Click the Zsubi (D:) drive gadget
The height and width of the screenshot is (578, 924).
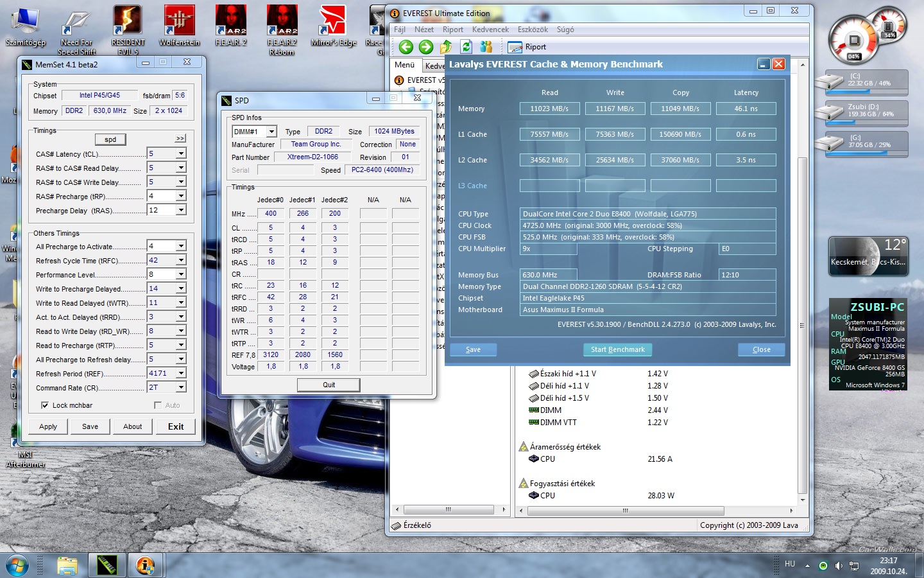click(x=862, y=113)
